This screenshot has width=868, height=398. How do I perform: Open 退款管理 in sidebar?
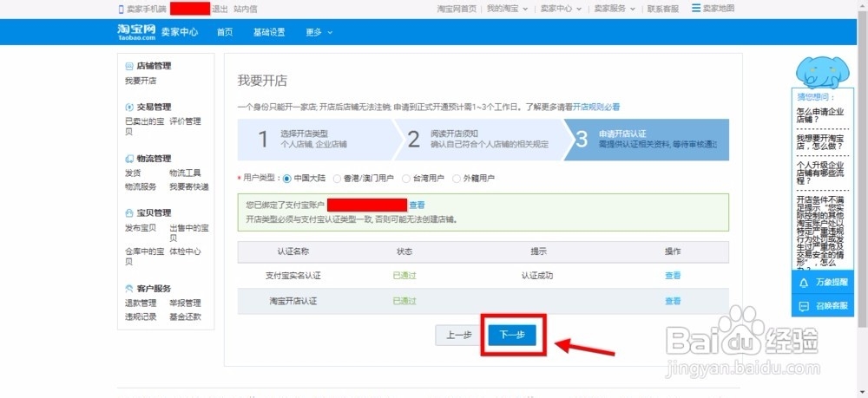pyautogui.click(x=141, y=303)
